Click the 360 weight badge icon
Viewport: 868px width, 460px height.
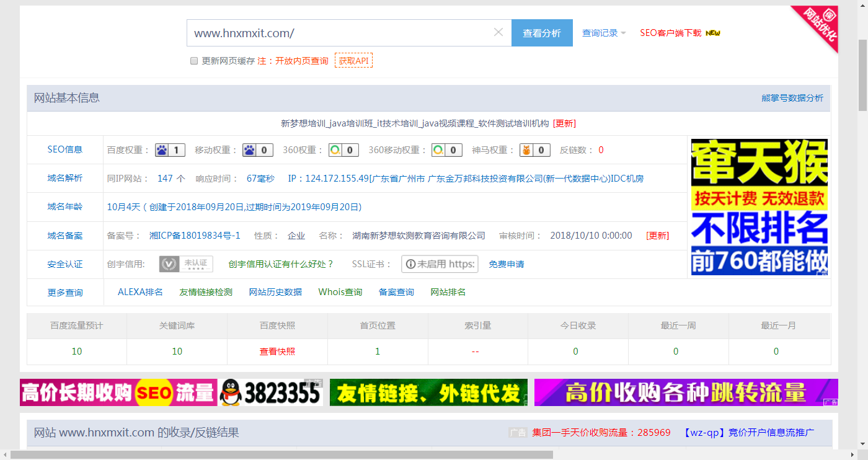point(343,150)
